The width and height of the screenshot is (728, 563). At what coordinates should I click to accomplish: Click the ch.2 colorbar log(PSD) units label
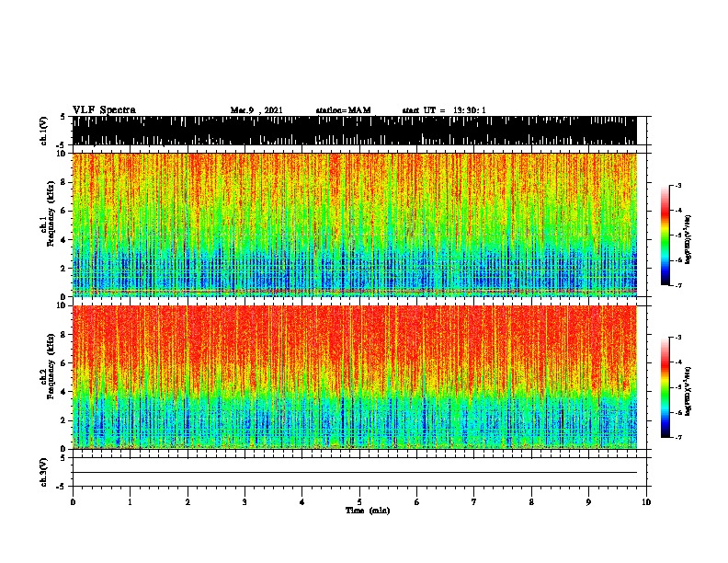[x=688, y=391]
